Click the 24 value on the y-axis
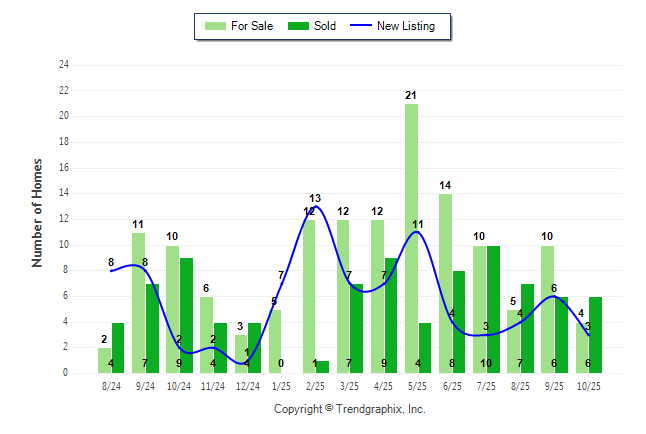Image resolution: width=646 pixels, height=434 pixels. point(64,65)
